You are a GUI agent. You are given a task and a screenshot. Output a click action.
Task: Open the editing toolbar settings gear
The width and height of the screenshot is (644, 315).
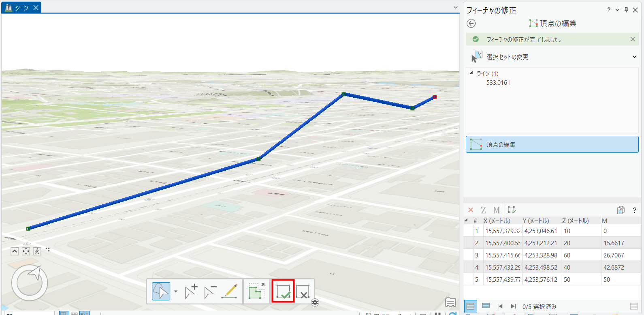point(315,302)
